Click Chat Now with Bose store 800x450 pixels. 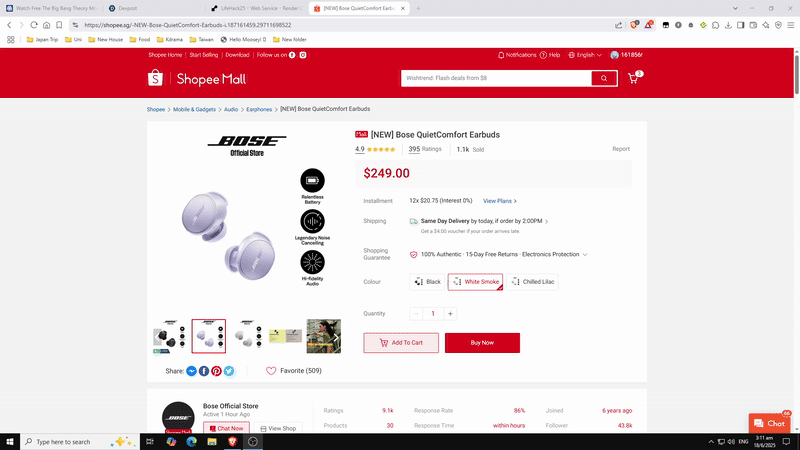click(227, 428)
